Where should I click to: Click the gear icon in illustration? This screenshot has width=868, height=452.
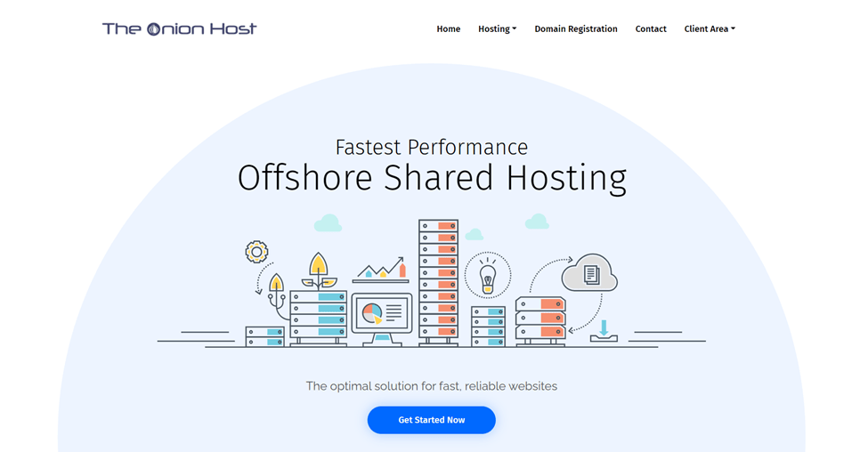(x=256, y=252)
